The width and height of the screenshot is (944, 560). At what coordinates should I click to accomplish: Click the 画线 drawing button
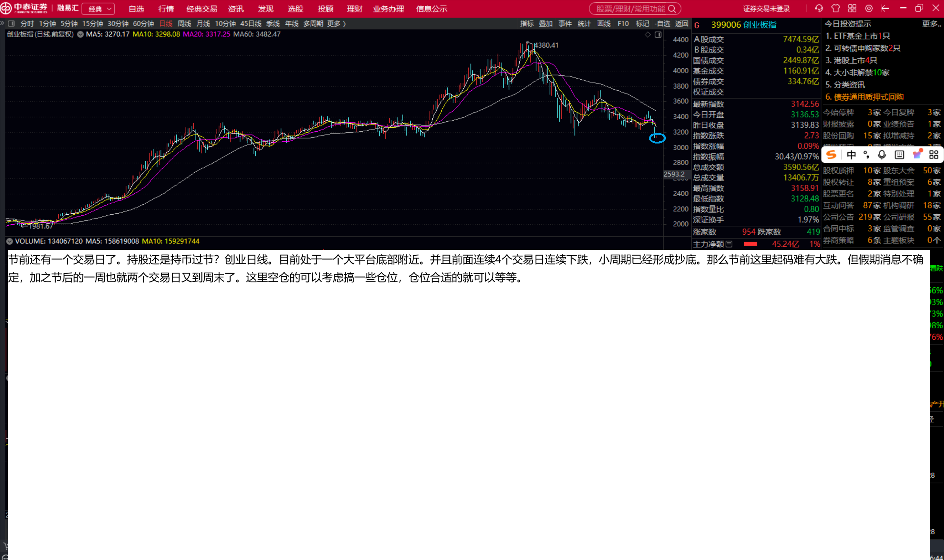pyautogui.click(x=604, y=23)
